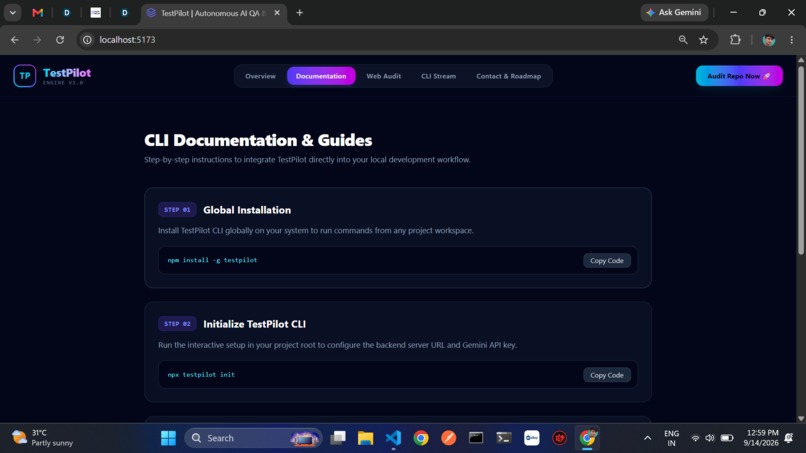Image resolution: width=806 pixels, height=453 pixels.
Task: Click the site information icon
Action: (x=87, y=40)
